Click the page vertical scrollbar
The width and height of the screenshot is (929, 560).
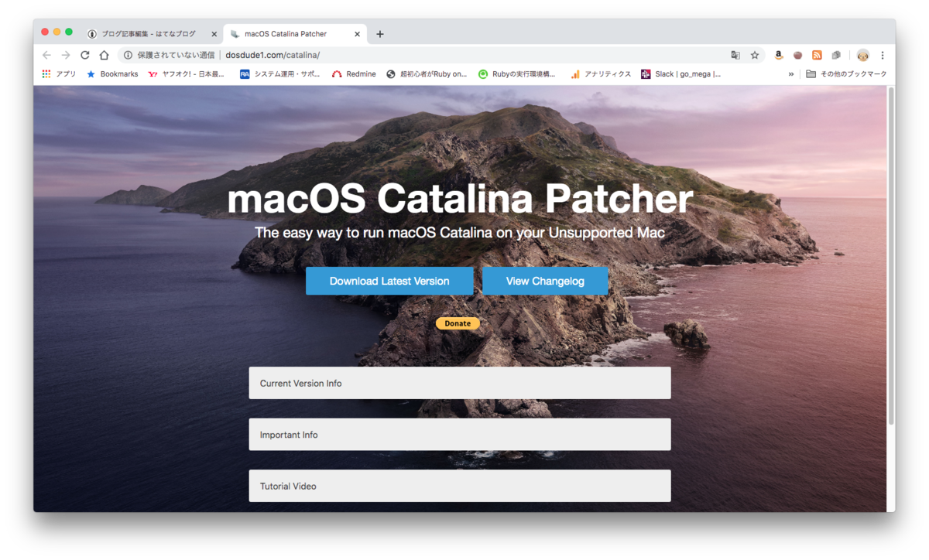890,255
